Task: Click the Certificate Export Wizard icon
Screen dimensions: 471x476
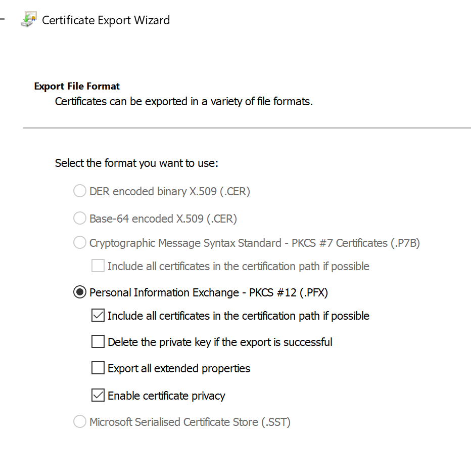Action: point(29,20)
